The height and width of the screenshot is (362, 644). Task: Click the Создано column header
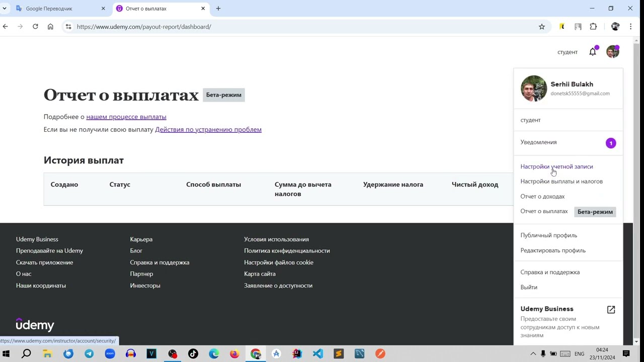tap(64, 185)
